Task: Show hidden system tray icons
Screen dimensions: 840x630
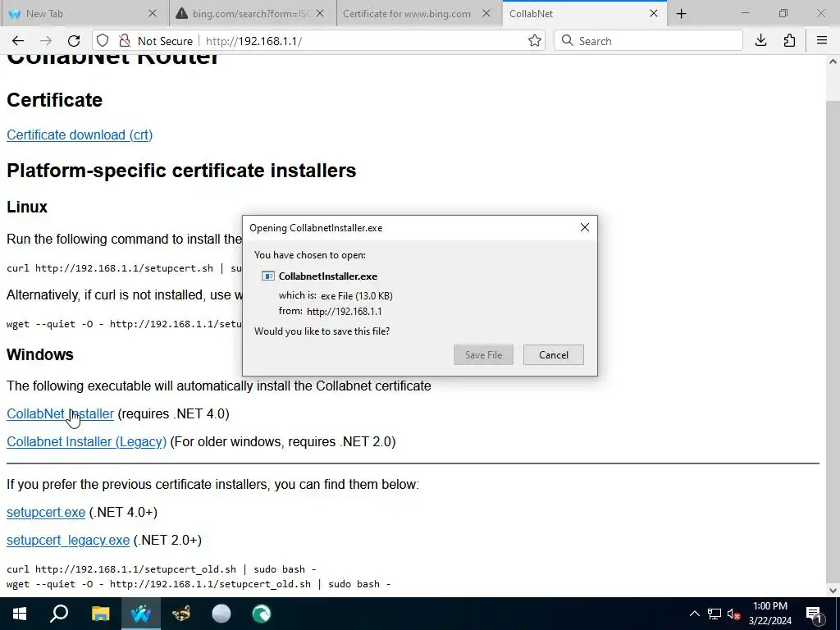Action: coord(694,614)
